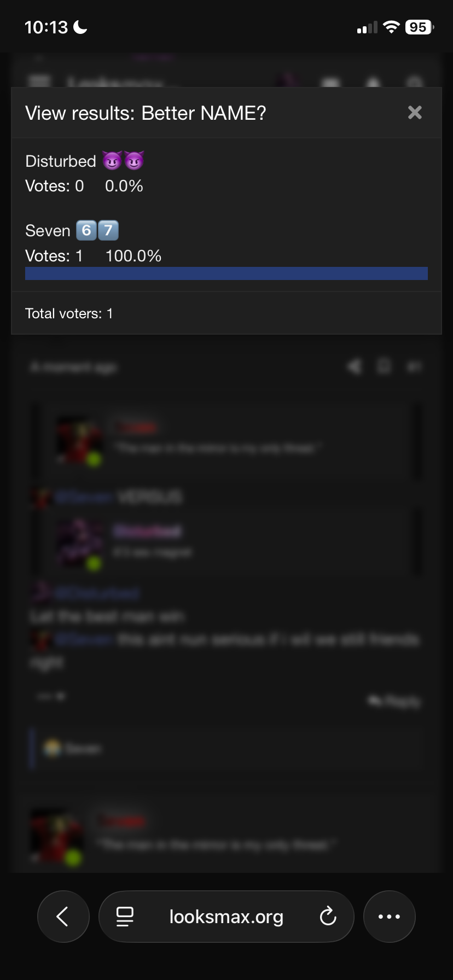Tap the looksmax.org address bar
This screenshot has height=980, width=453.
[x=226, y=917]
